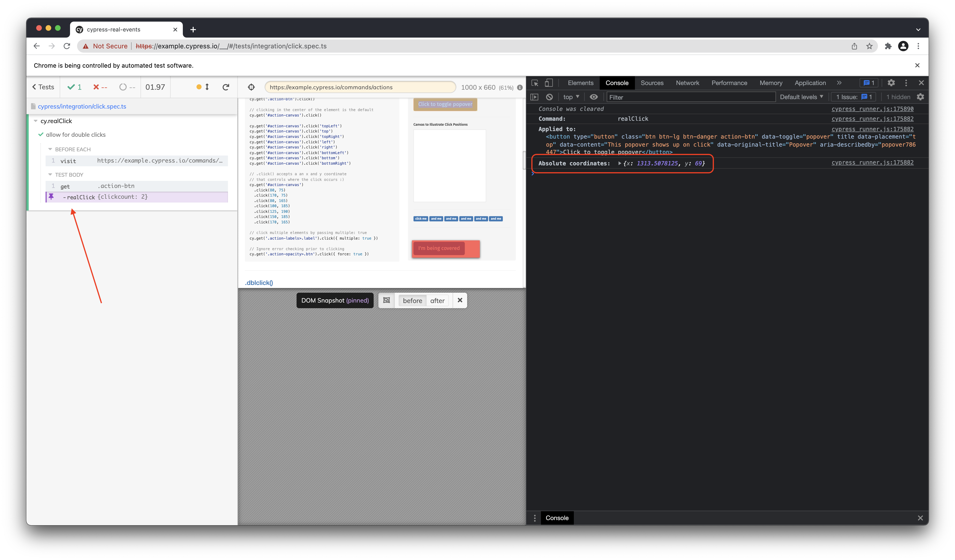Bookmark page with the star icon
Image resolution: width=955 pixels, height=560 pixels.
869,46
